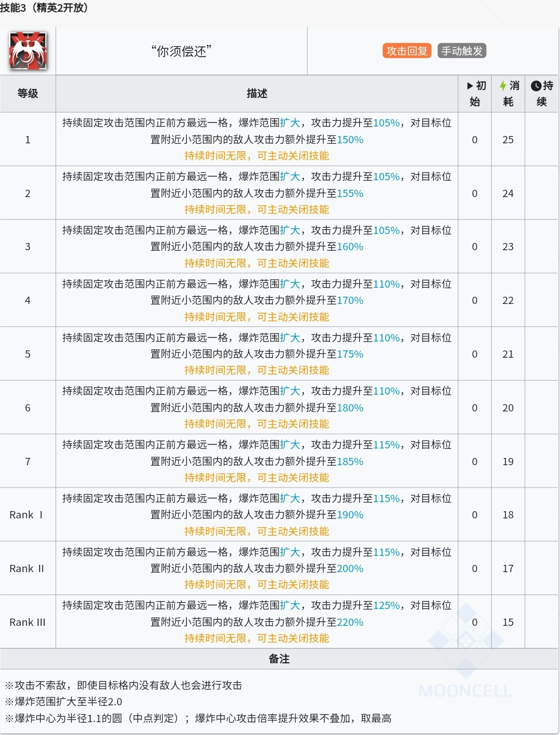This screenshot has width=560, height=735.
Task: Click the heading 技能3（精英2开放）
Action: (44, 7)
